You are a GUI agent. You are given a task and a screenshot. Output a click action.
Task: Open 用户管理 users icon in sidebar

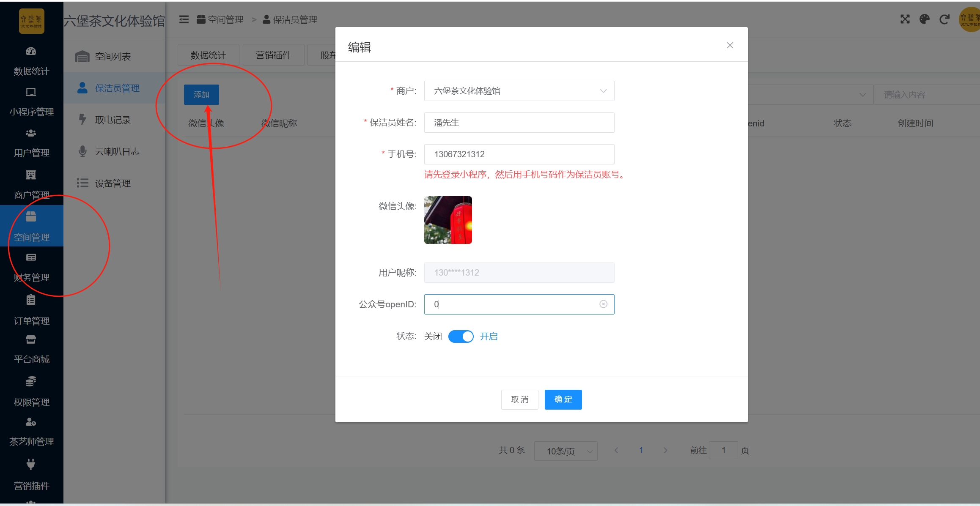(x=31, y=134)
